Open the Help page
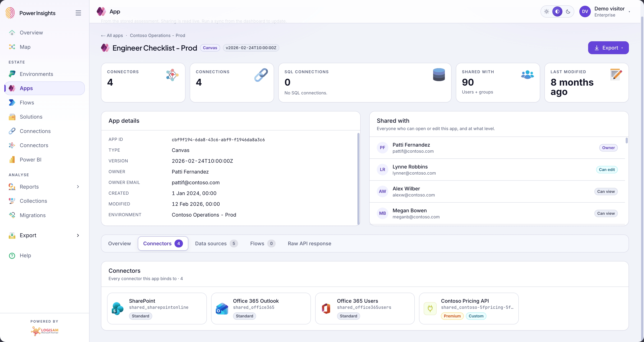The width and height of the screenshot is (644, 342). tap(45, 256)
